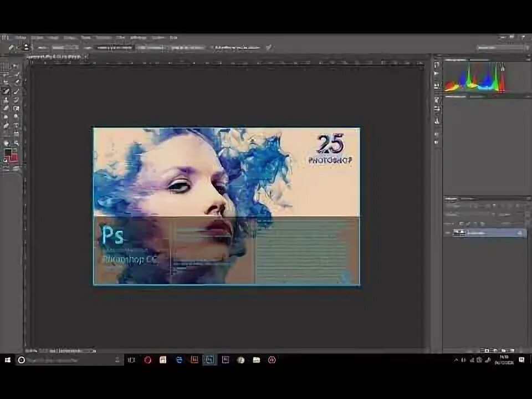The image size is (532, 399).
Task: Select the Type tool
Action: pos(16,125)
